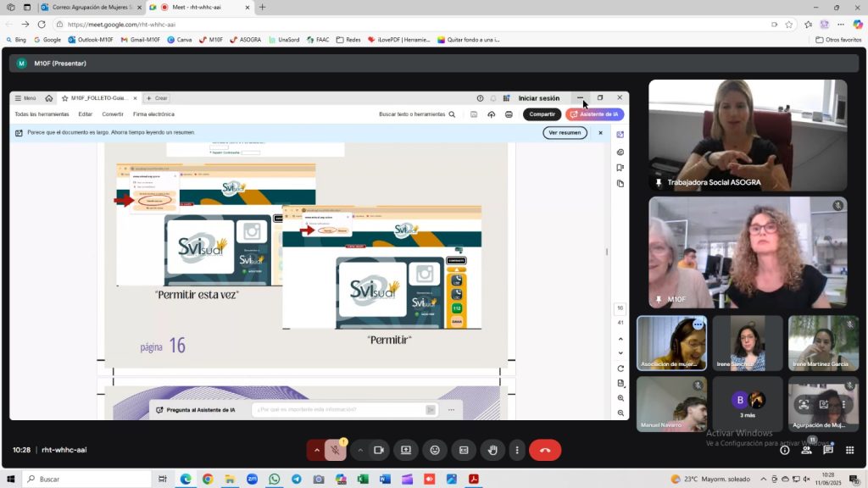Image resolution: width=868 pixels, height=488 pixels.
Task: Open Acrobat help icon
Action: pyautogui.click(x=480, y=98)
